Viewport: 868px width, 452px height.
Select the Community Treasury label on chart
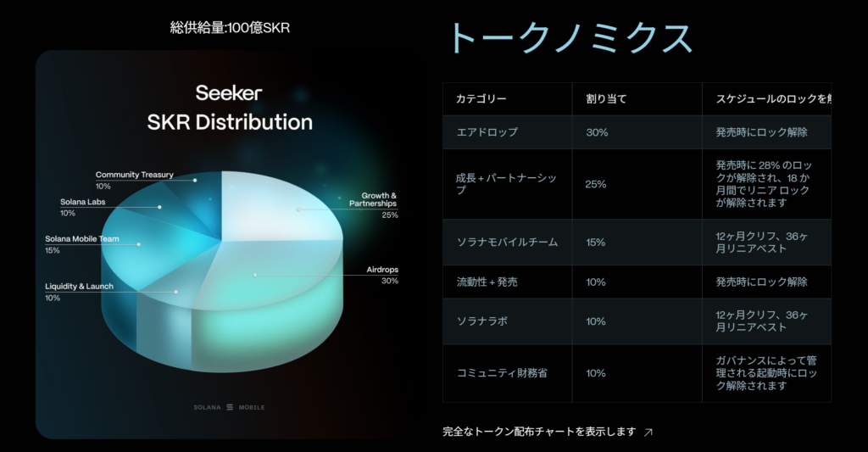pyautogui.click(x=134, y=175)
